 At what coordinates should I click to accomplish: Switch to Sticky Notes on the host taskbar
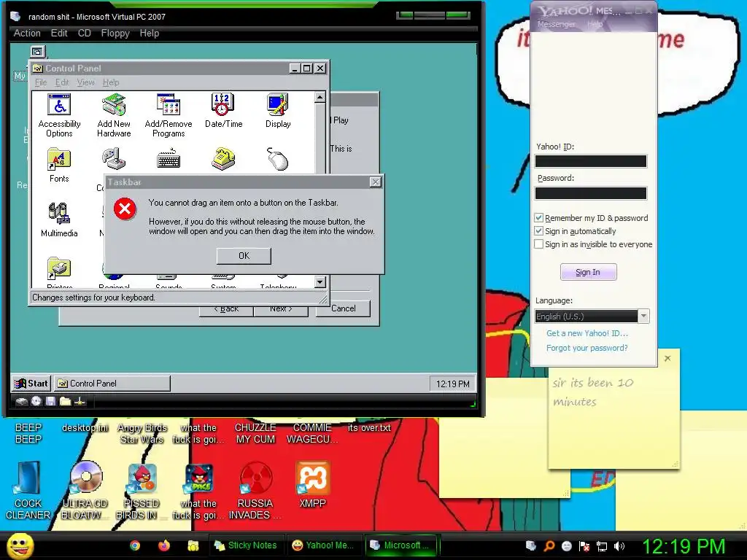[x=246, y=545]
